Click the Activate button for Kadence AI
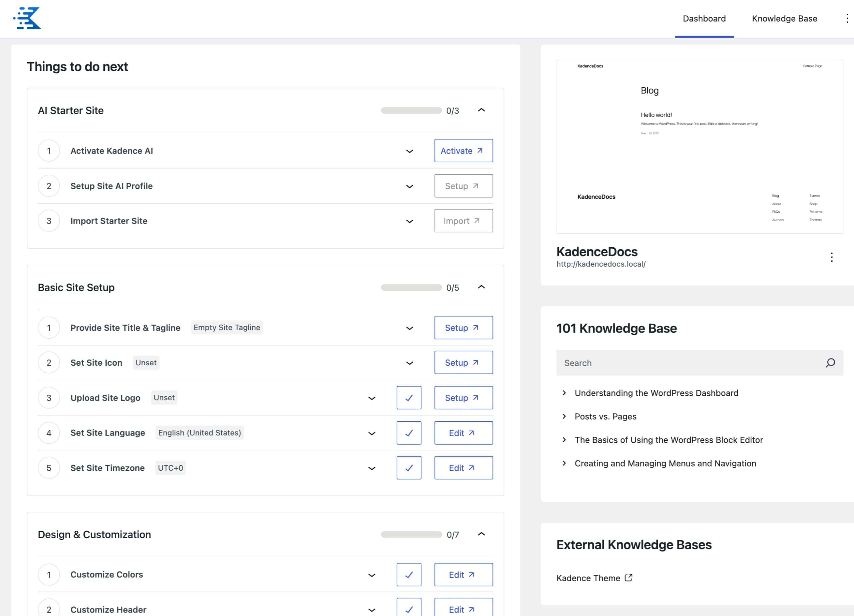The width and height of the screenshot is (854, 616). pyautogui.click(x=463, y=151)
